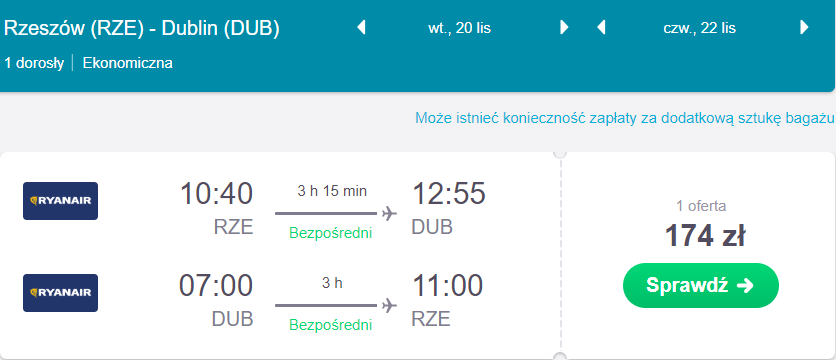Select the return date czw., 22 lis

700,28
